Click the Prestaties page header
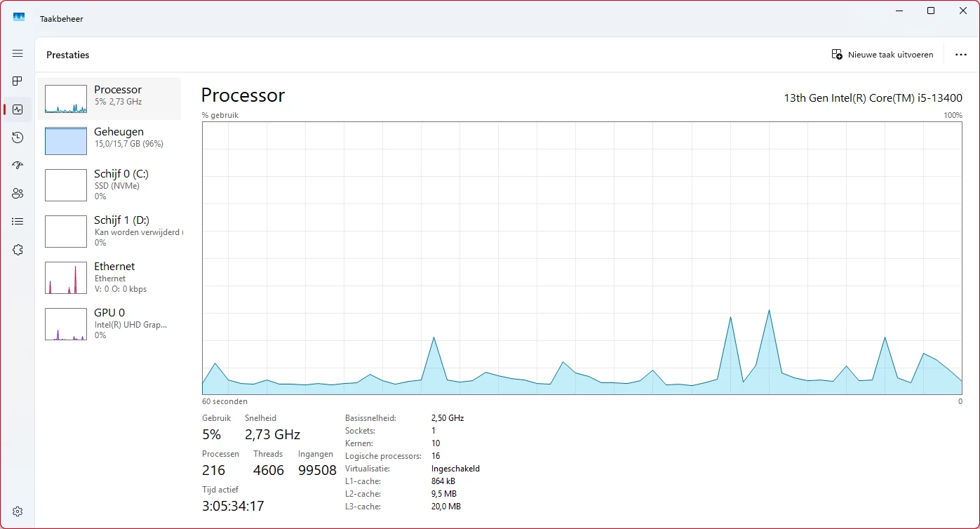Viewport: 980px width, 529px height. [x=68, y=55]
